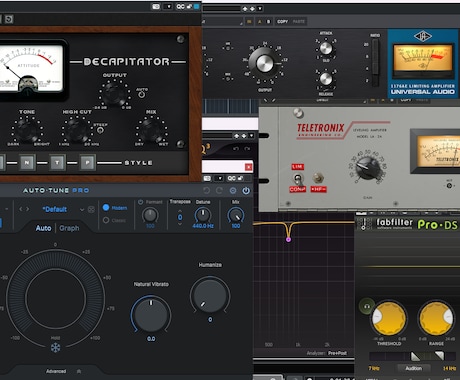Open the dropdown arrow beside camera icon at top
The height and width of the screenshot is (380, 460).
pyautogui.click(x=168, y=7)
